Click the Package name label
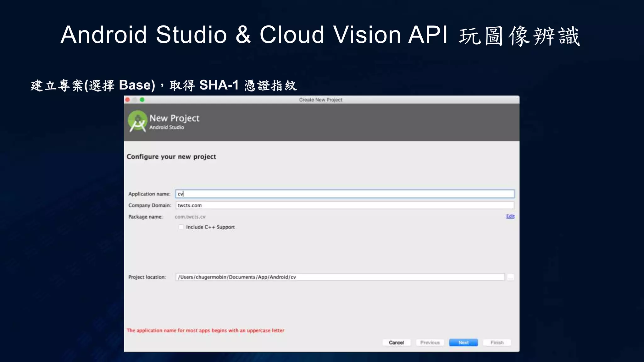This screenshot has width=644, height=362. click(145, 217)
